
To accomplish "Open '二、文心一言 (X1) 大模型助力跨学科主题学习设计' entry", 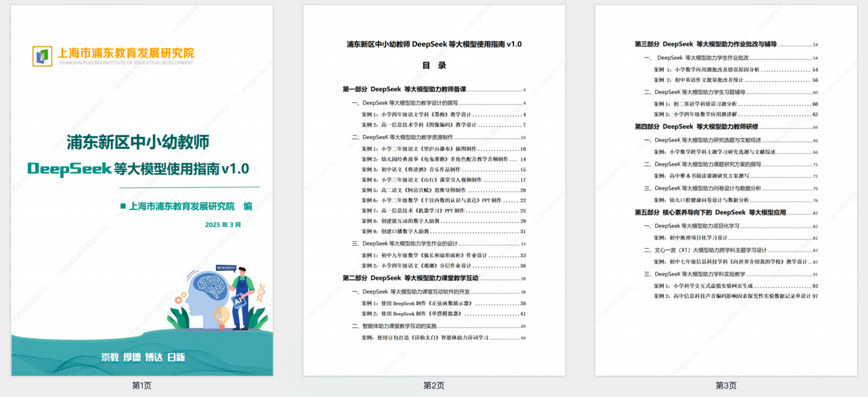I will (731, 250).
